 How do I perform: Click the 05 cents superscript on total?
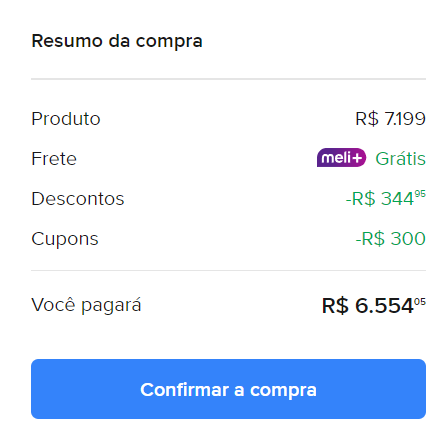pos(420,302)
